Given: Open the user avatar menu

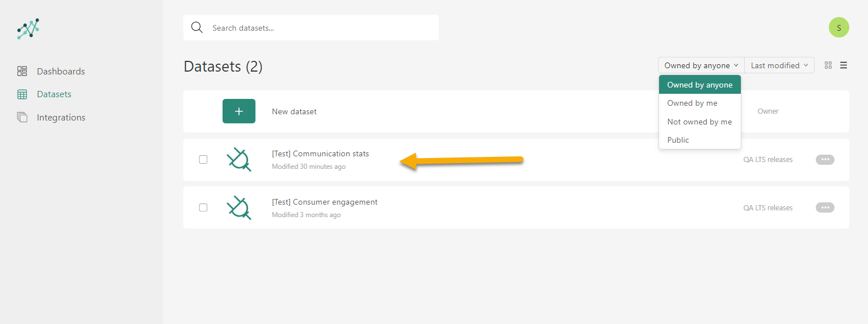Looking at the screenshot, I should coord(838,28).
